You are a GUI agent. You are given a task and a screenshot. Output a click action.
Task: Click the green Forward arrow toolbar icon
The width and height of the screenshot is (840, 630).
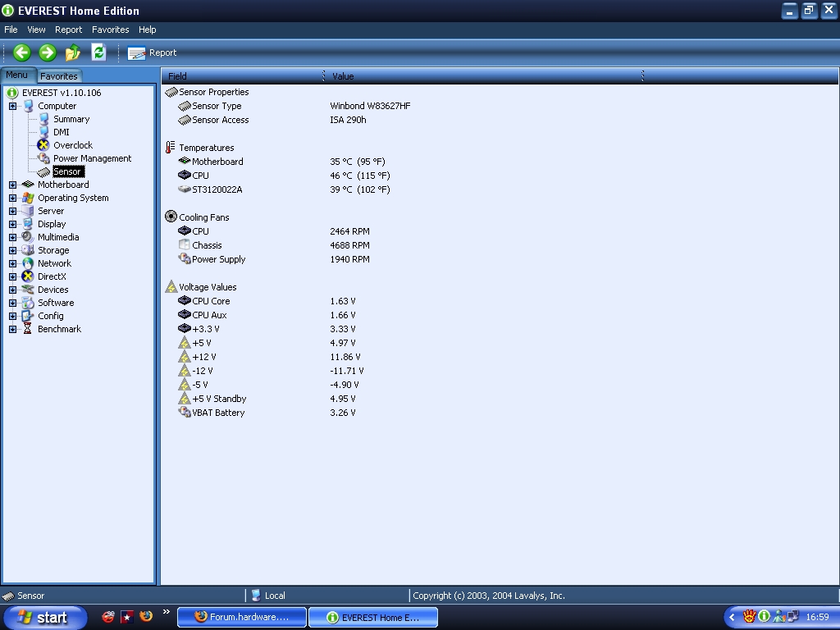click(x=48, y=52)
